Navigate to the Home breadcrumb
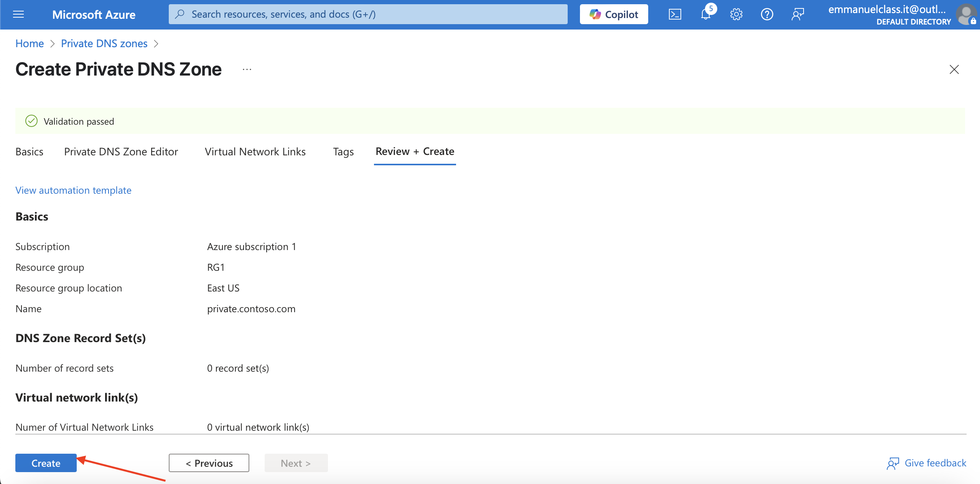The height and width of the screenshot is (484, 980). (30, 43)
